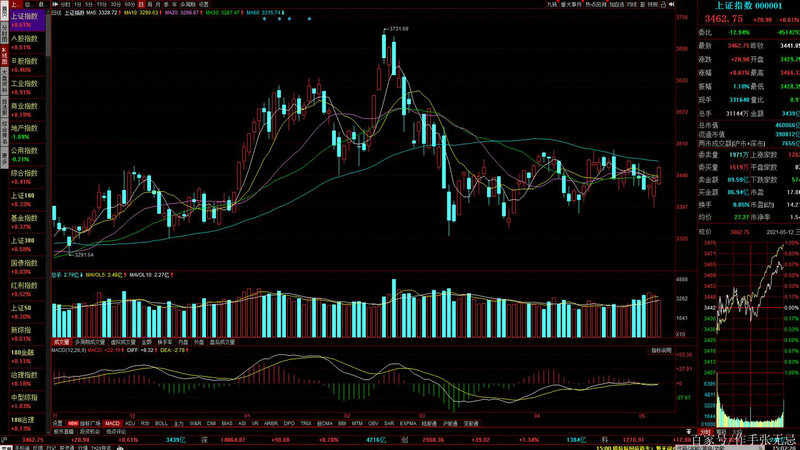
Task: Select 上证180 in left index list
Action: (24, 196)
